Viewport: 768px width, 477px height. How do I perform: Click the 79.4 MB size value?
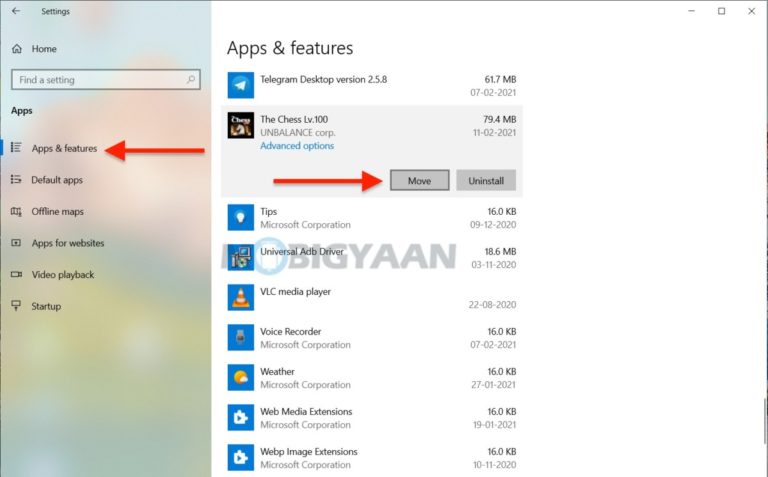(x=500, y=119)
